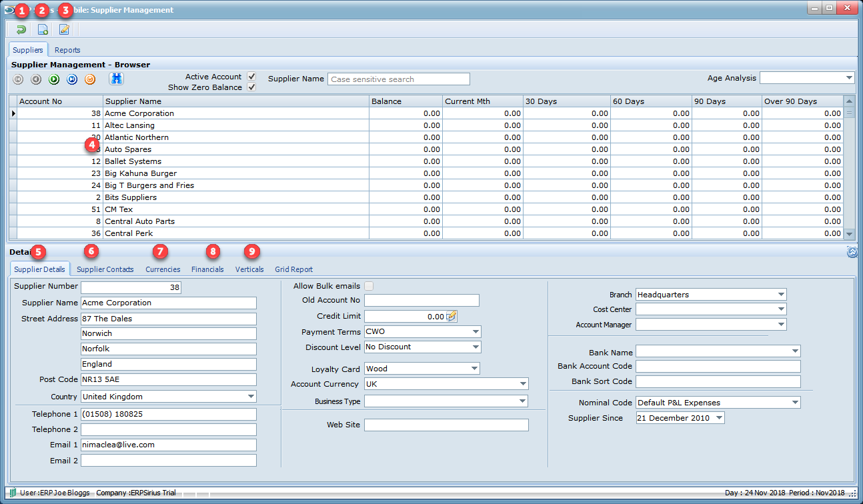Sort by Account No column header
Screen dimensions: 863x504
(x=59, y=101)
